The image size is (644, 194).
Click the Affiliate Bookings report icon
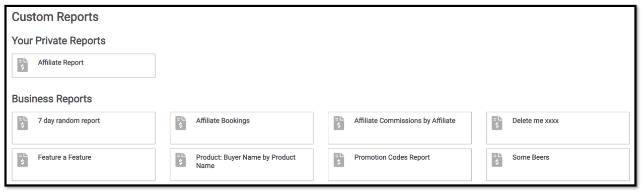[181, 123]
